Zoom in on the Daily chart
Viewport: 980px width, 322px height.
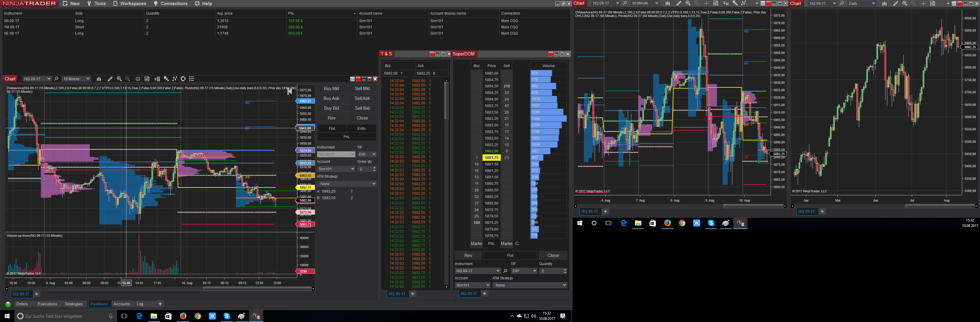(x=905, y=3)
